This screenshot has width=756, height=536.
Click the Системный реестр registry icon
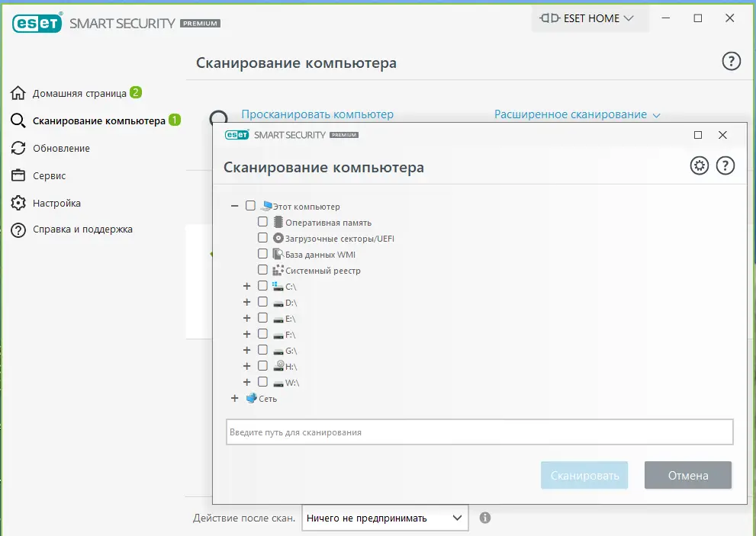tap(278, 270)
